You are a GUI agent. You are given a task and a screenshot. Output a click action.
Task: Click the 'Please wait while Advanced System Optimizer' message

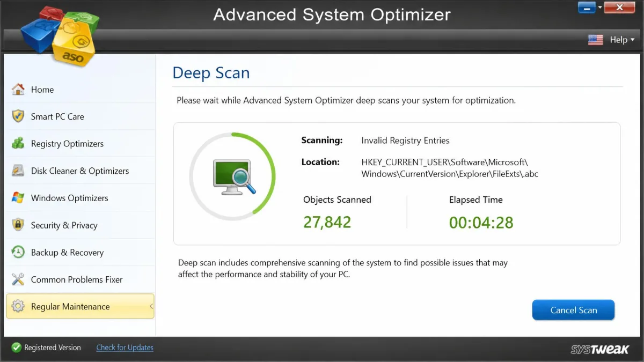346,100
